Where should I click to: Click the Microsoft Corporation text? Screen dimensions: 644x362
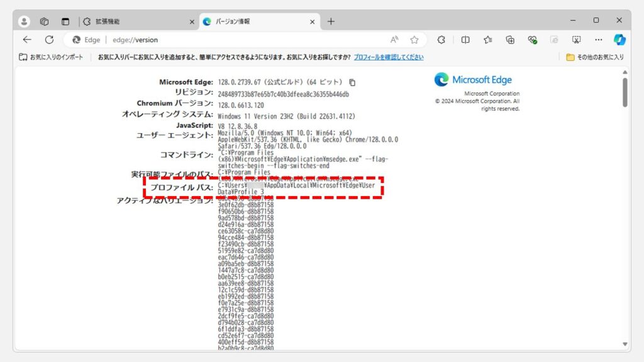coord(492,94)
